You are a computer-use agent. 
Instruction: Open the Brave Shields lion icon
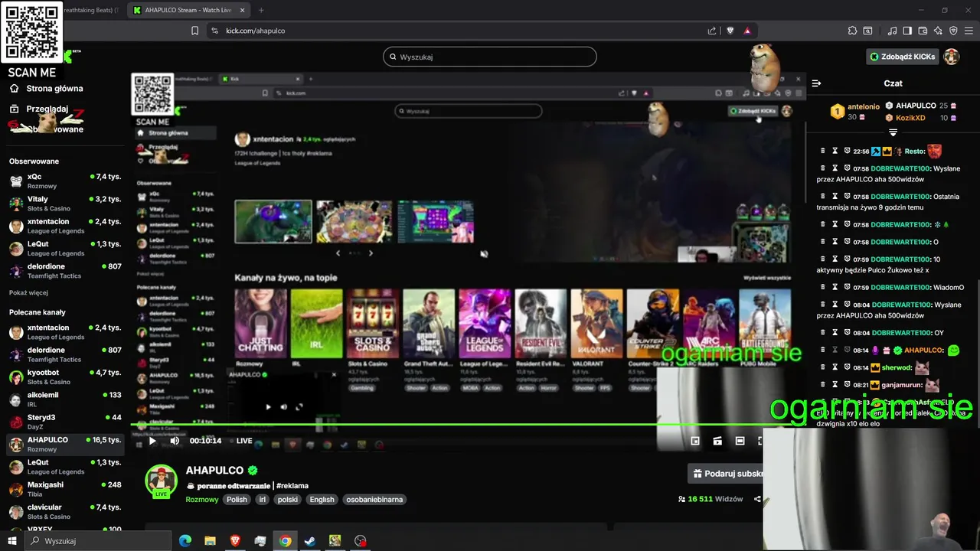pyautogui.click(x=730, y=31)
